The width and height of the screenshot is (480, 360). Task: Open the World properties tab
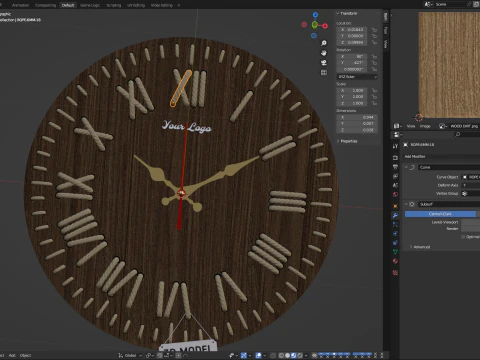click(395, 194)
